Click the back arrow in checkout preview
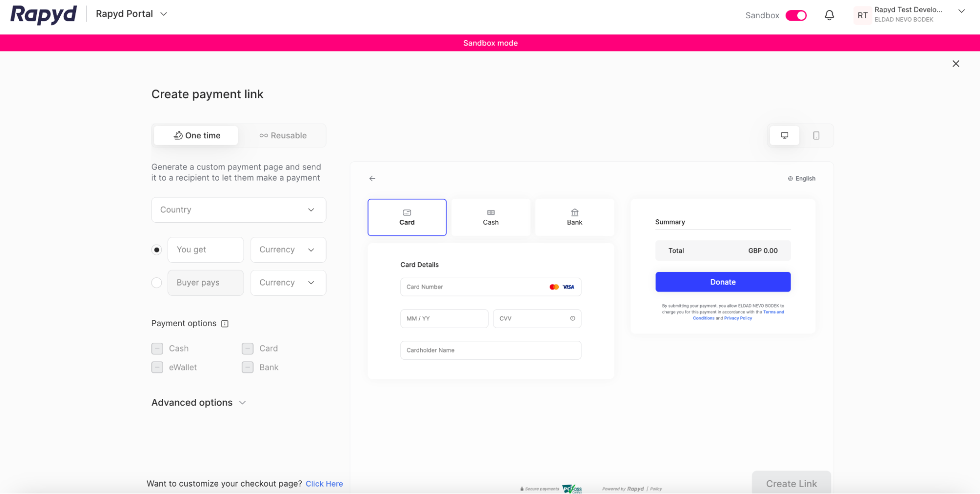Image resolution: width=980 pixels, height=494 pixels. tap(372, 178)
